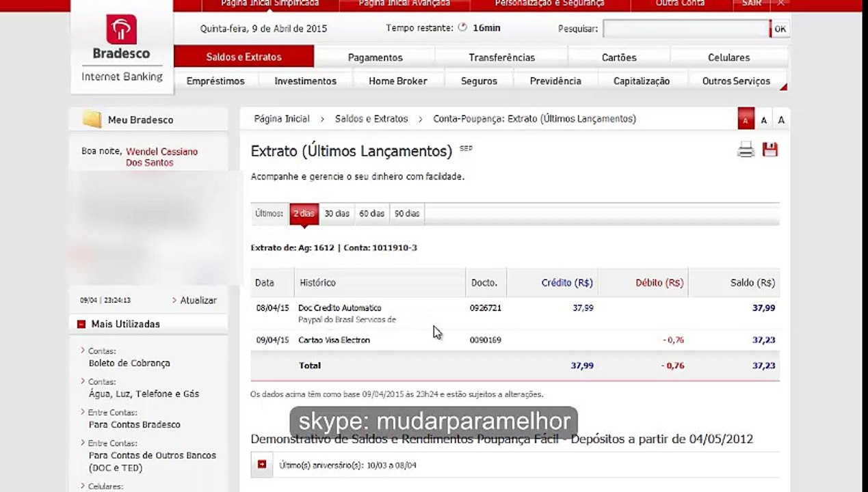Click the Crédito (R$) column header

(567, 283)
